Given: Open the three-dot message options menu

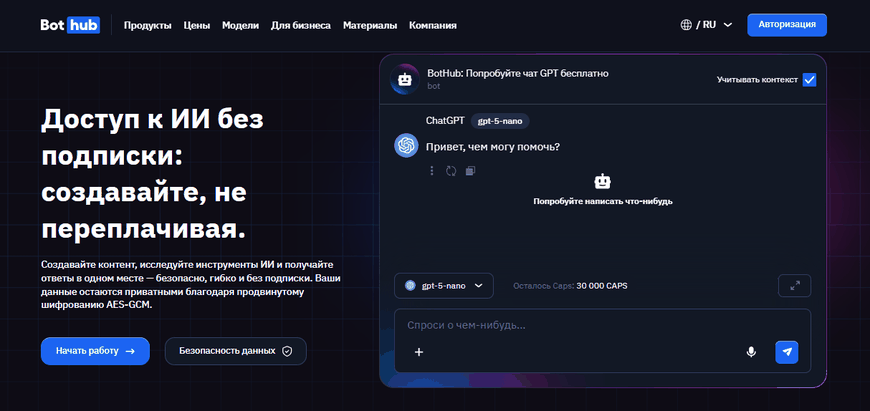Looking at the screenshot, I should 432,171.
